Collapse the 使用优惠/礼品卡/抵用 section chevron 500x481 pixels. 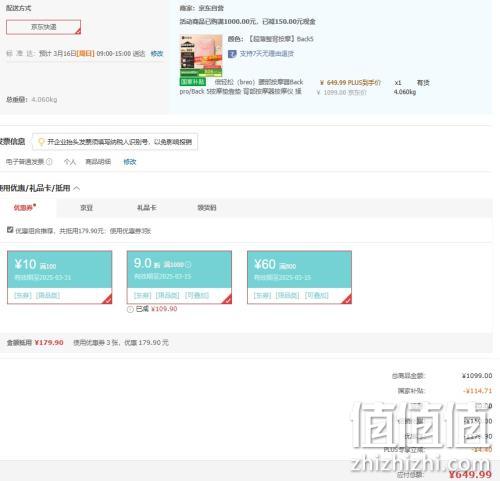coord(76,189)
